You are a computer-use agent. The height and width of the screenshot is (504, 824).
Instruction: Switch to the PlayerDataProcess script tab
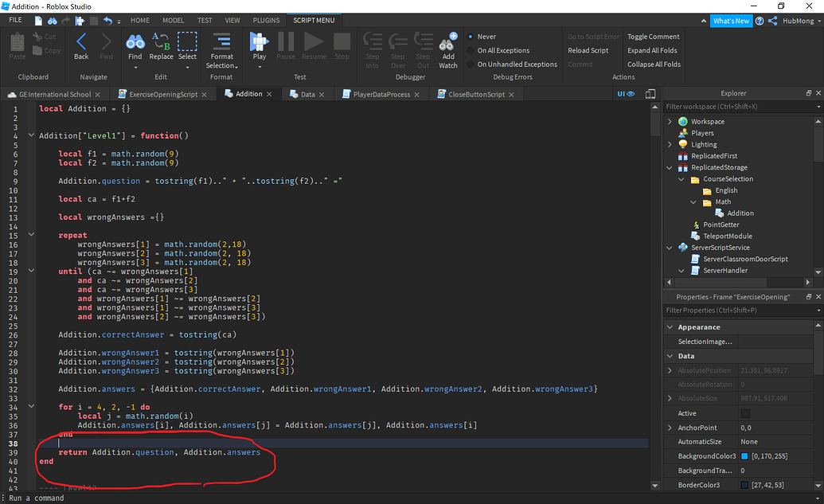(381, 95)
